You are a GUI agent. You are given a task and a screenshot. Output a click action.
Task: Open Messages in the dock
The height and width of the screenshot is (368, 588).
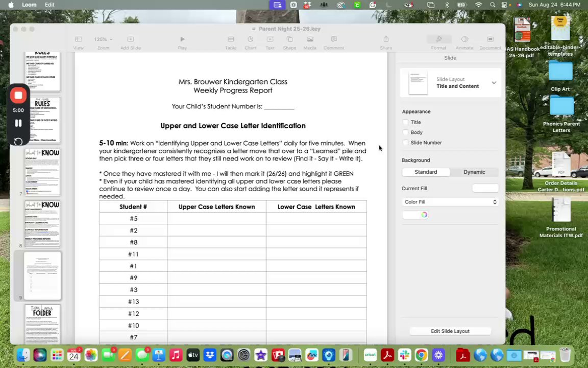(x=142, y=355)
